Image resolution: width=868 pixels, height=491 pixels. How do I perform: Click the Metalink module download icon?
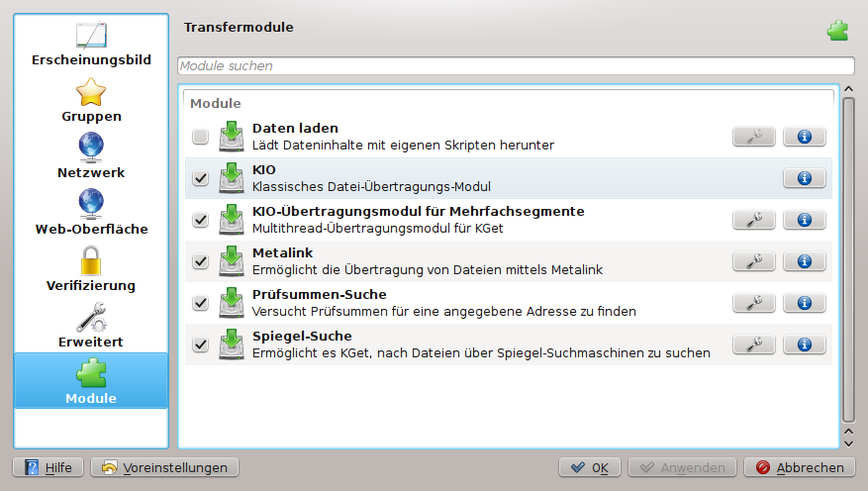click(x=232, y=261)
